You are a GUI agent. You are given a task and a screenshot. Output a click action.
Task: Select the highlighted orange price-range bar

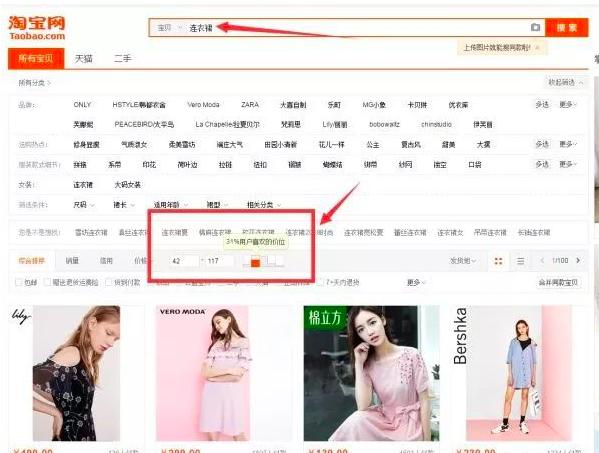click(255, 262)
